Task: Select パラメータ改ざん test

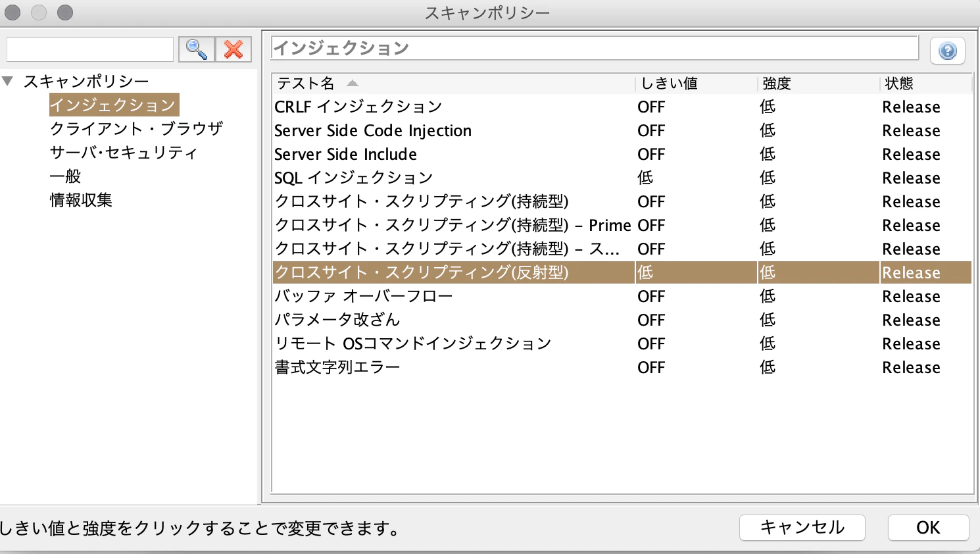Action: tap(337, 320)
